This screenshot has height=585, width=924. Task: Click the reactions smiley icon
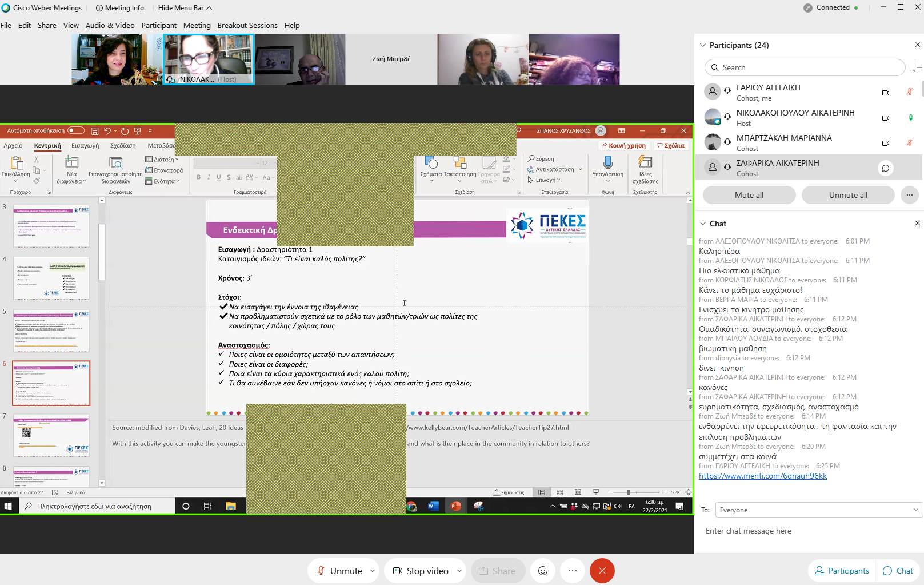(543, 571)
